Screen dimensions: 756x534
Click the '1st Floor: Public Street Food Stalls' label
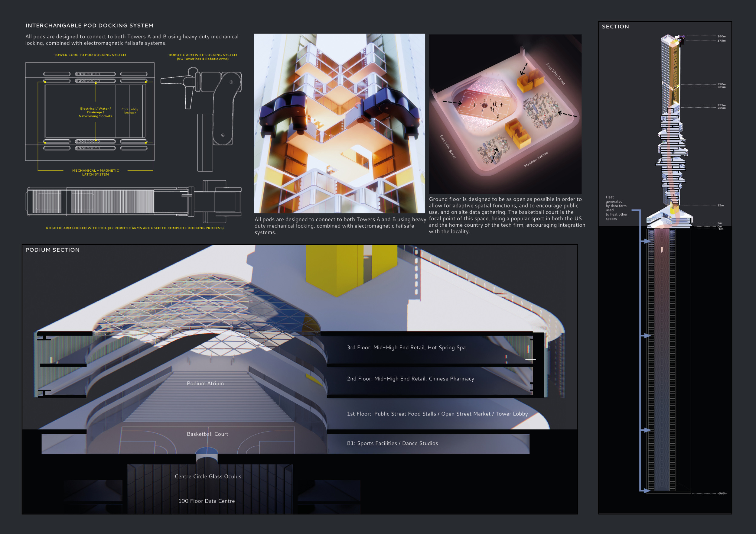pyautogui.click(x=437, y=414)
